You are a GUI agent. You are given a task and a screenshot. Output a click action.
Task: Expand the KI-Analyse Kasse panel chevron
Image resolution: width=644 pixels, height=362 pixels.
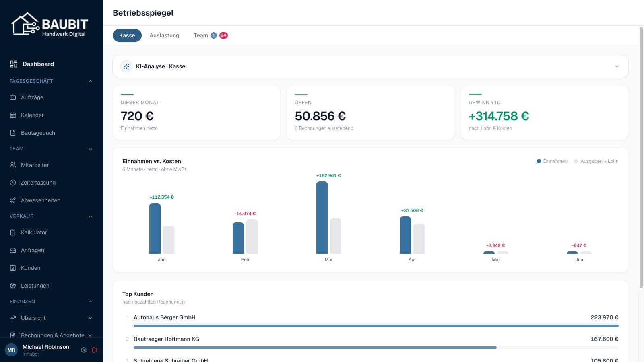617,66
